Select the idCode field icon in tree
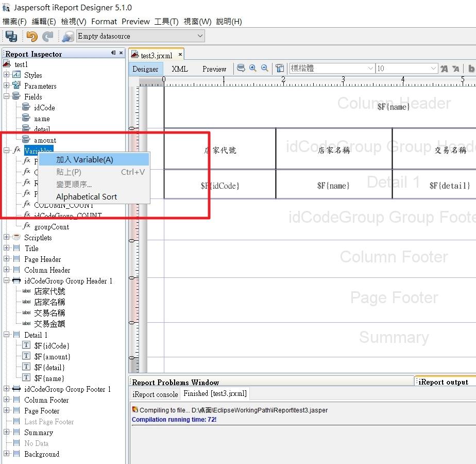This screenshot has width=476, height=464. [26, 107]
